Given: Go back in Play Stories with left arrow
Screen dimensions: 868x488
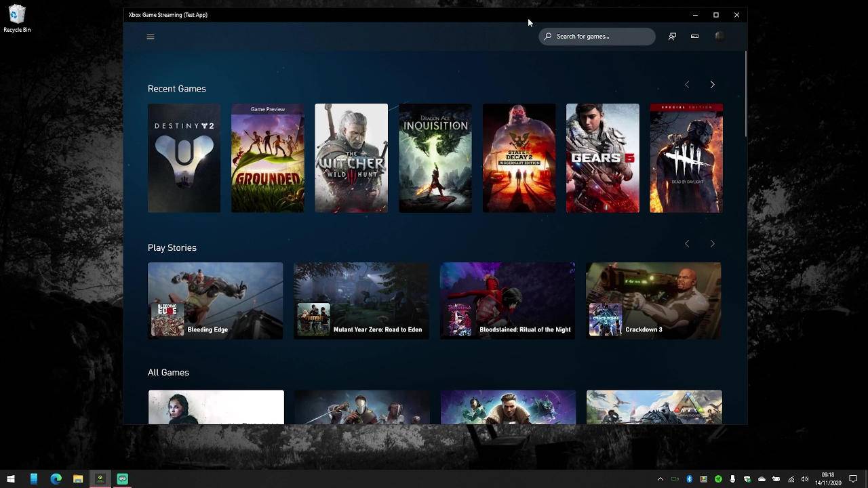Looking at the screenshot, I should pos(687,243).
